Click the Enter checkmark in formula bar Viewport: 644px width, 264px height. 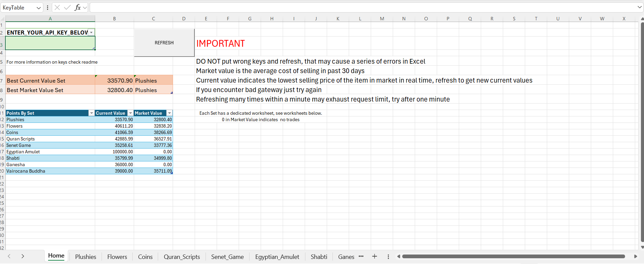(67, 7)
